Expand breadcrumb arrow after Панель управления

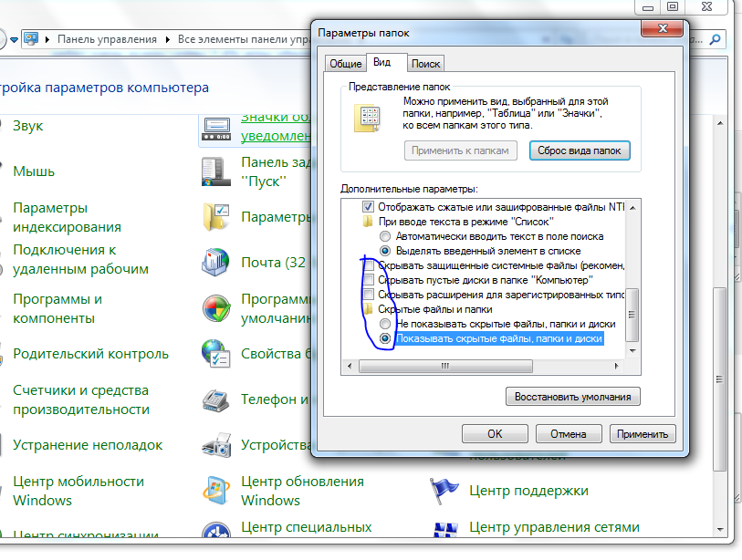pyautogui.click(x=168, y=39)
